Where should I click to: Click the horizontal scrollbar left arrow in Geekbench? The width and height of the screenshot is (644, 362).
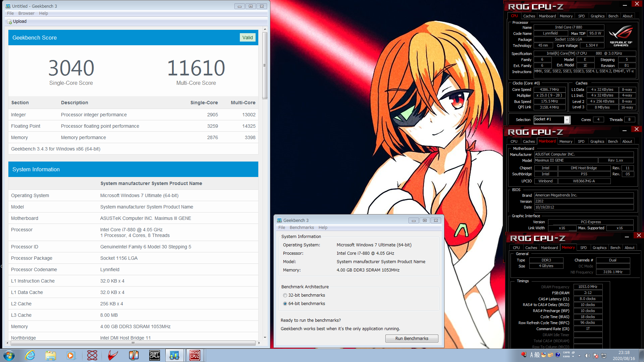8,343
